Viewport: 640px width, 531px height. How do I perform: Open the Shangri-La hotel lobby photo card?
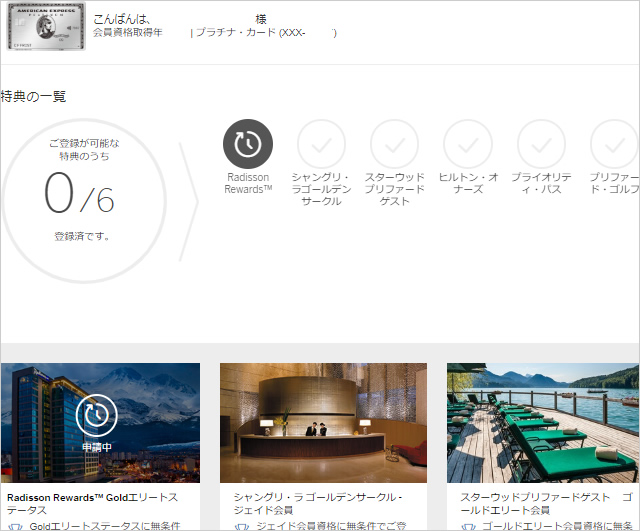click(323, 423)
